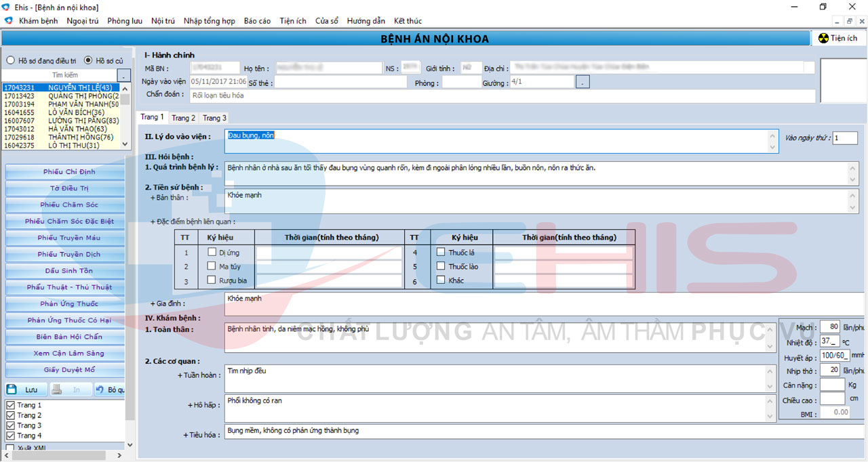
Task: Click the Tìm kiếm search field
Action: (60, 75)
